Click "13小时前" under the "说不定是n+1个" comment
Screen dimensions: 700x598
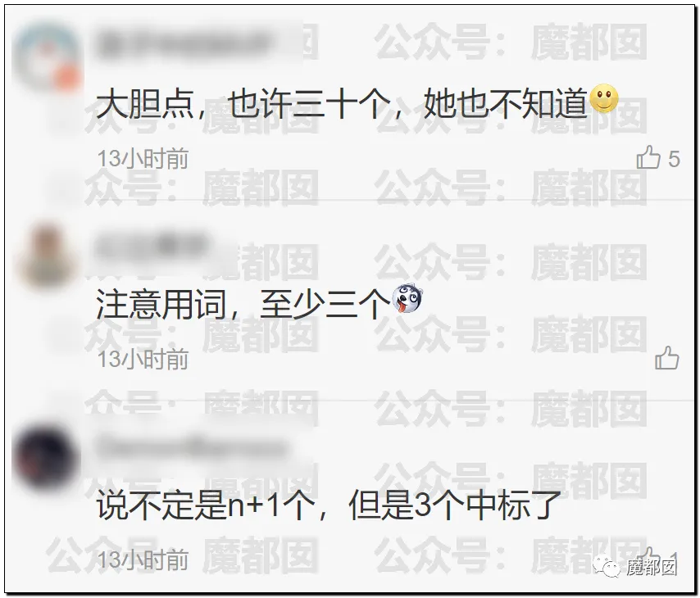coord(143,559)
